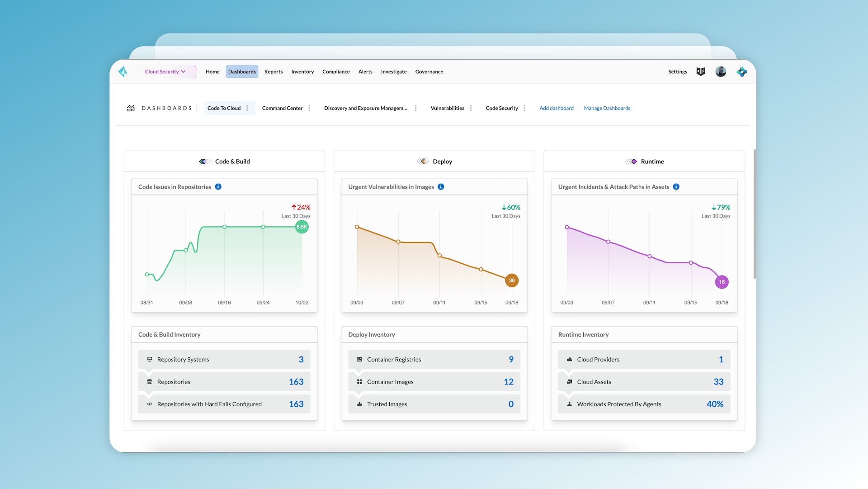The height and width of the screenshot is (489, 868).
Task: Click the Runtime section icon
Action: click(631, 161)
